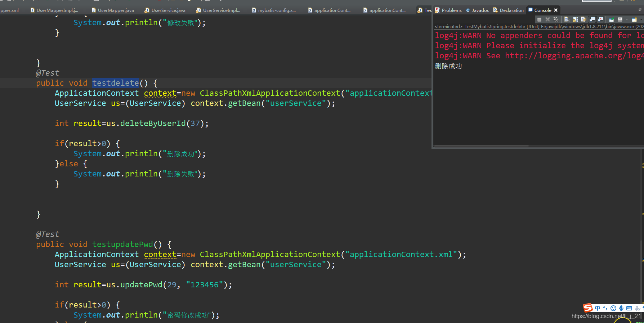
Task: Switch to the Javadoc tab
Action: (478, 10)
